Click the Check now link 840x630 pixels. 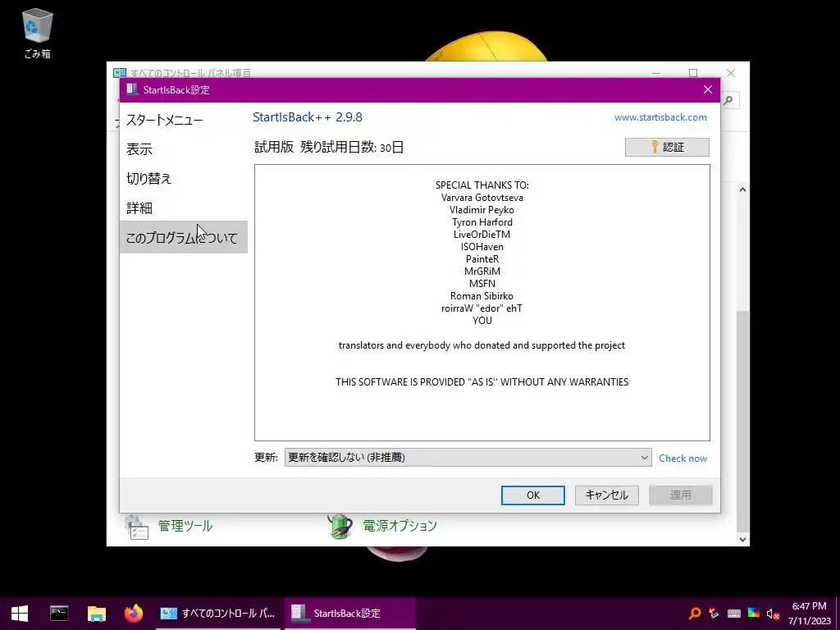pyautogui.click(x=682, y=458)
